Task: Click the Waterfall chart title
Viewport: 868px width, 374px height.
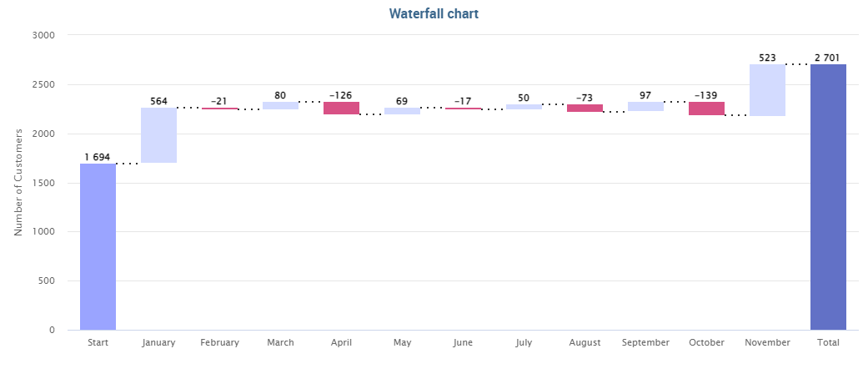Action: pyautogui.click(x=434, y=14)
